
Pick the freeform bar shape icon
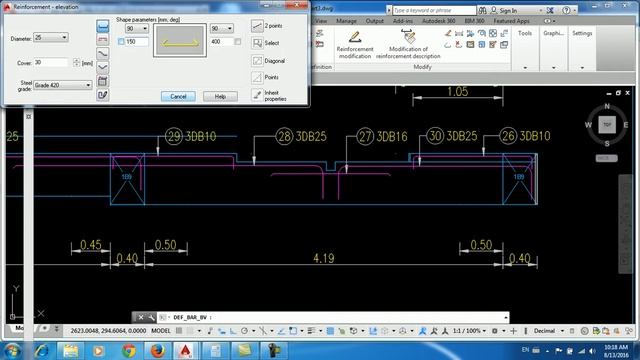(x=103, y=95)
